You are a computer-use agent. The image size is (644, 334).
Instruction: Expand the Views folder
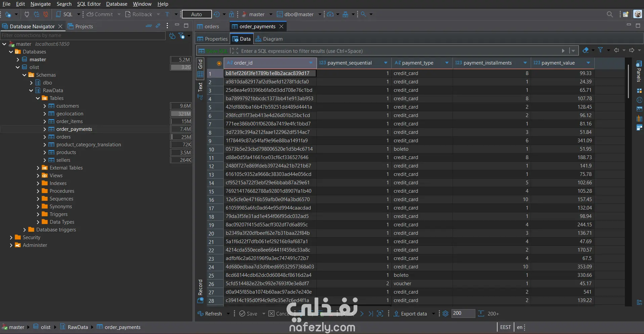tap(38, 176)
